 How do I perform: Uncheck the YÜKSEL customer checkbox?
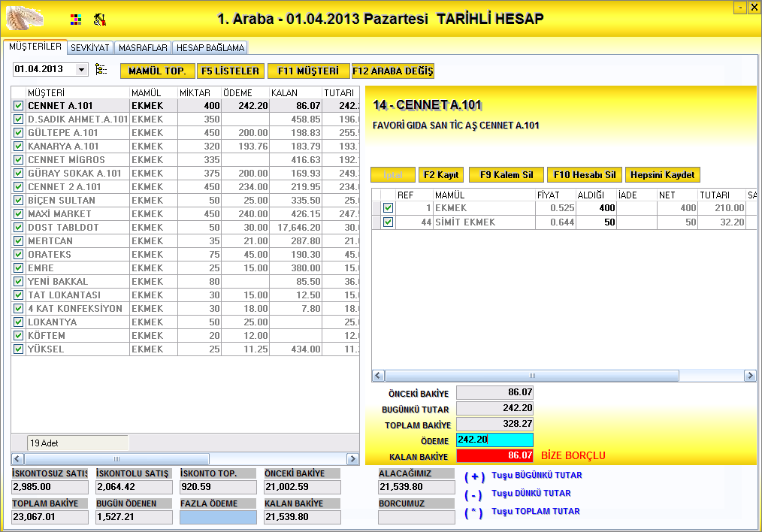tap(19, 349)
